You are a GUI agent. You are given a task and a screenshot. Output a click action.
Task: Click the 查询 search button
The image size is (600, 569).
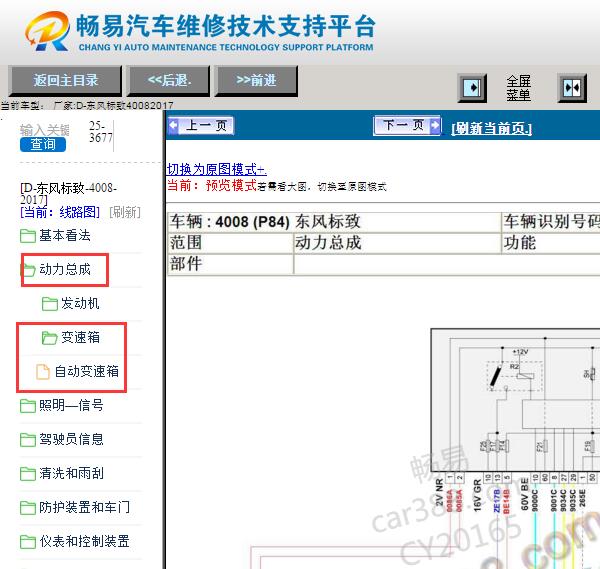point(43,145)
